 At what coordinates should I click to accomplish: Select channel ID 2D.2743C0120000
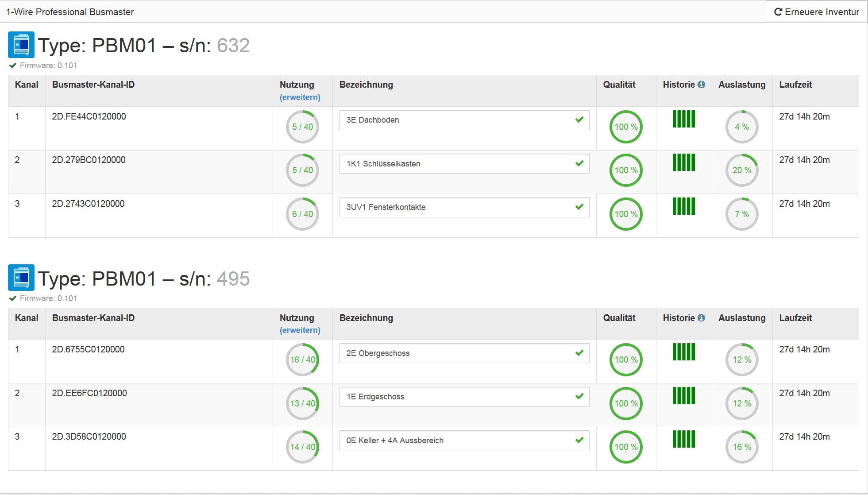point(88,204)
